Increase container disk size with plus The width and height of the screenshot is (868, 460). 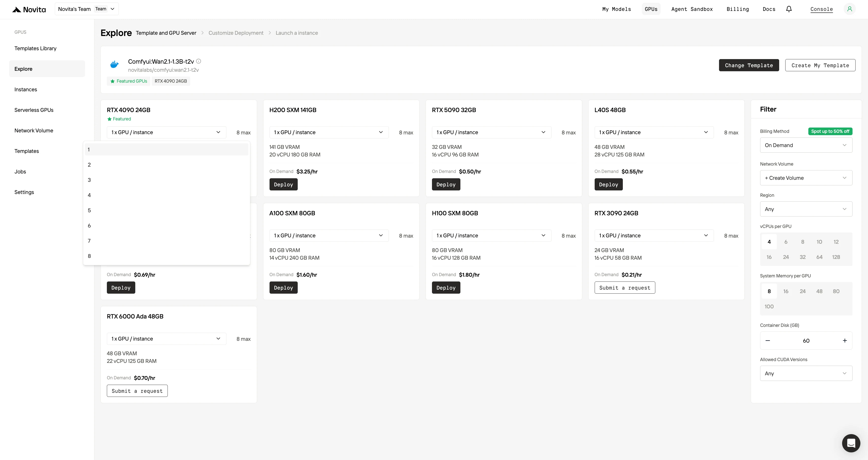point(845,341)
